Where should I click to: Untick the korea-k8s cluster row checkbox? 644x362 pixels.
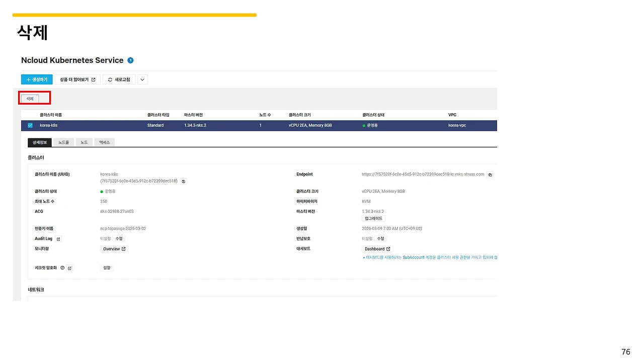coord(30,125)
